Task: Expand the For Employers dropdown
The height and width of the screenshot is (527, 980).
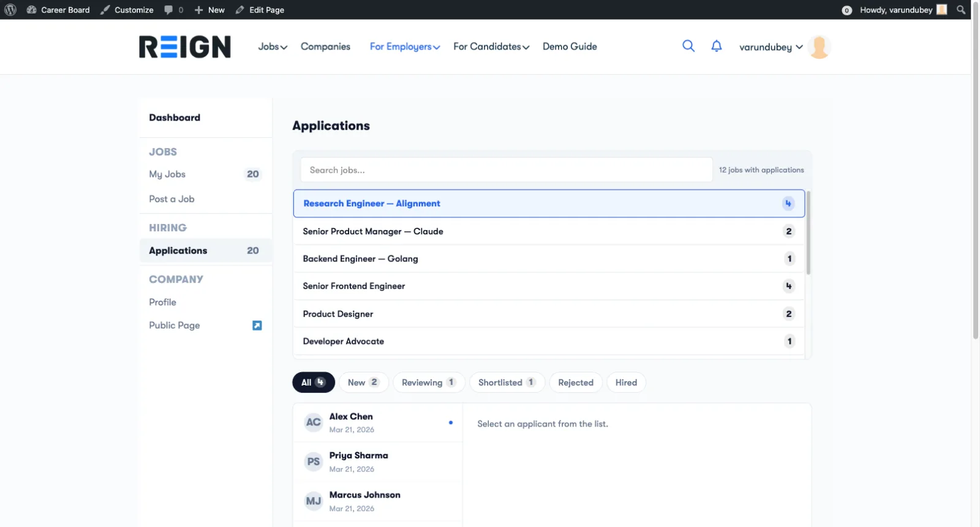Action: (x=405, y=47)
